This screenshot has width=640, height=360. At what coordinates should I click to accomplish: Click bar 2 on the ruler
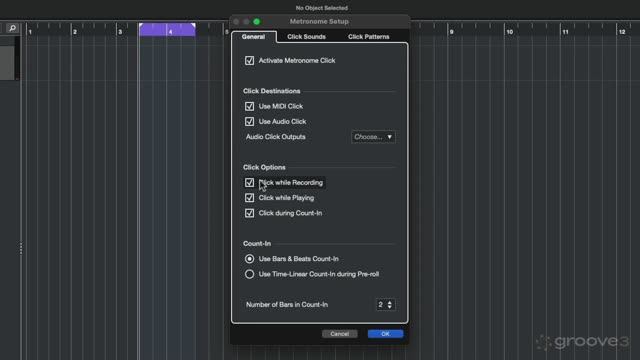(75, 32)
